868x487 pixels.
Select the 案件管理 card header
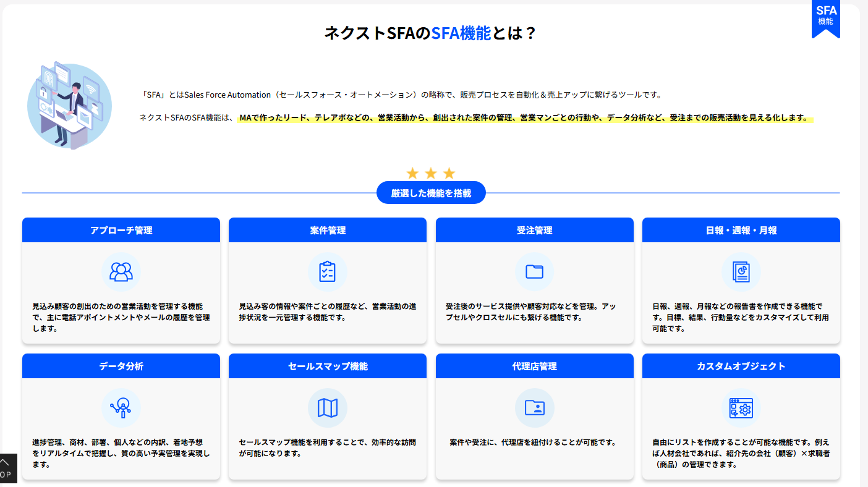point(328,231)
